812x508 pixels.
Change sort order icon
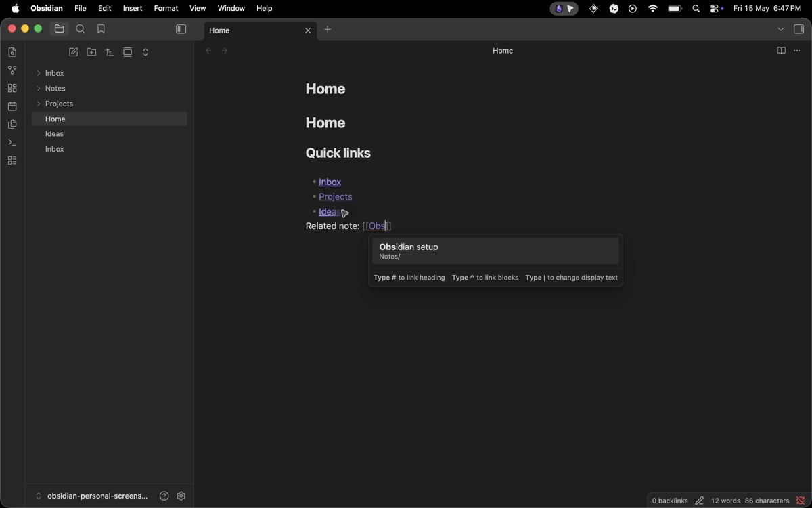[110, 52]
